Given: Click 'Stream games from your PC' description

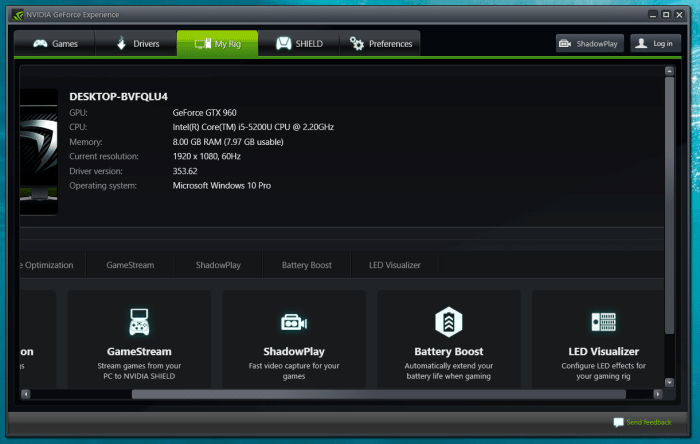Looking at the screenshot, I should (139, 371).
